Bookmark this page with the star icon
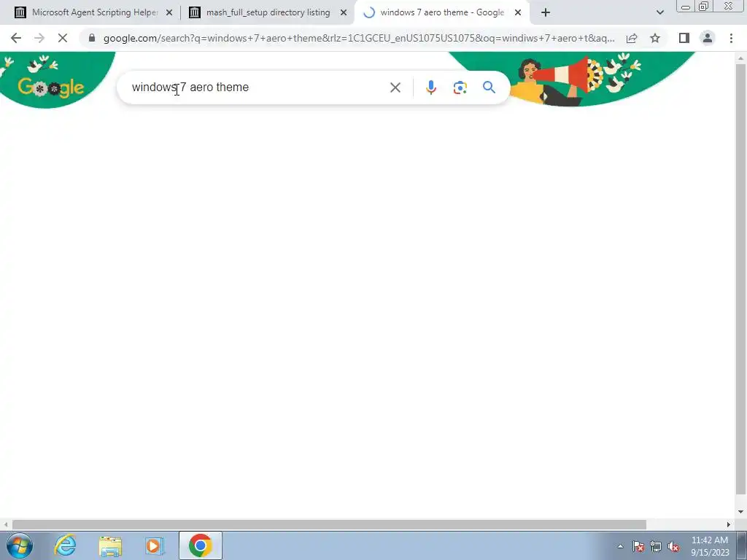 [655, 38]
